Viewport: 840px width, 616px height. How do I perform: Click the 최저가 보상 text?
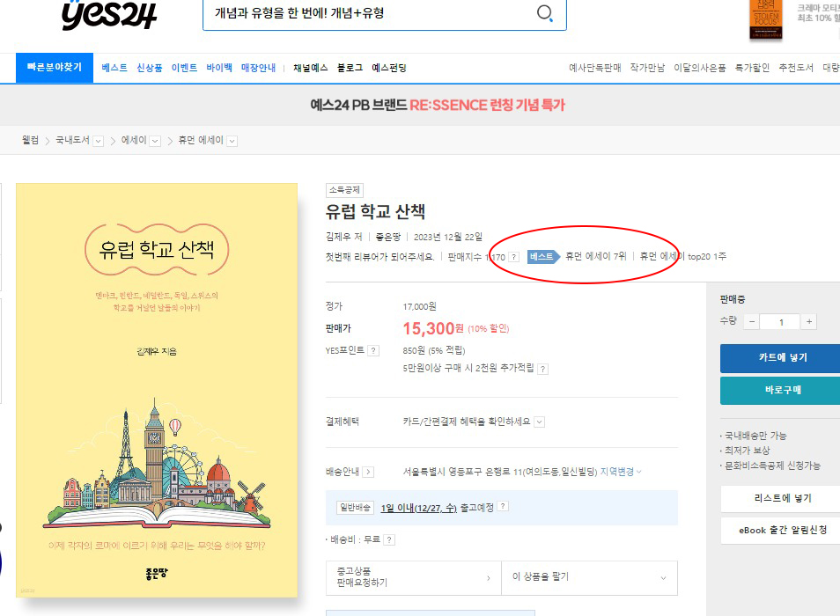pos(747,451)
